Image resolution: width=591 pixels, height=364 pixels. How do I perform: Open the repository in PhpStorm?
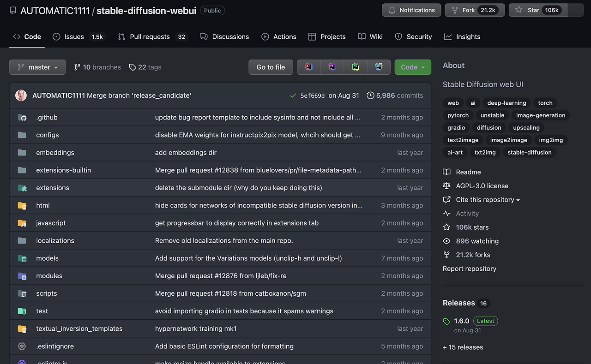332,67
